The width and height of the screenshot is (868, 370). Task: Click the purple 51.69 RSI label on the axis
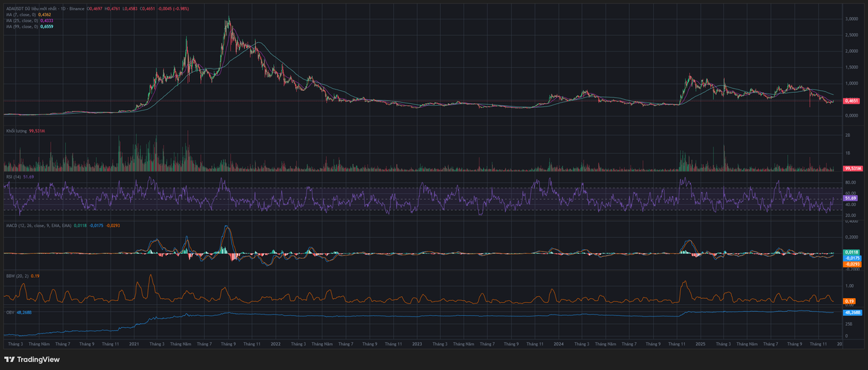point(851,198)
